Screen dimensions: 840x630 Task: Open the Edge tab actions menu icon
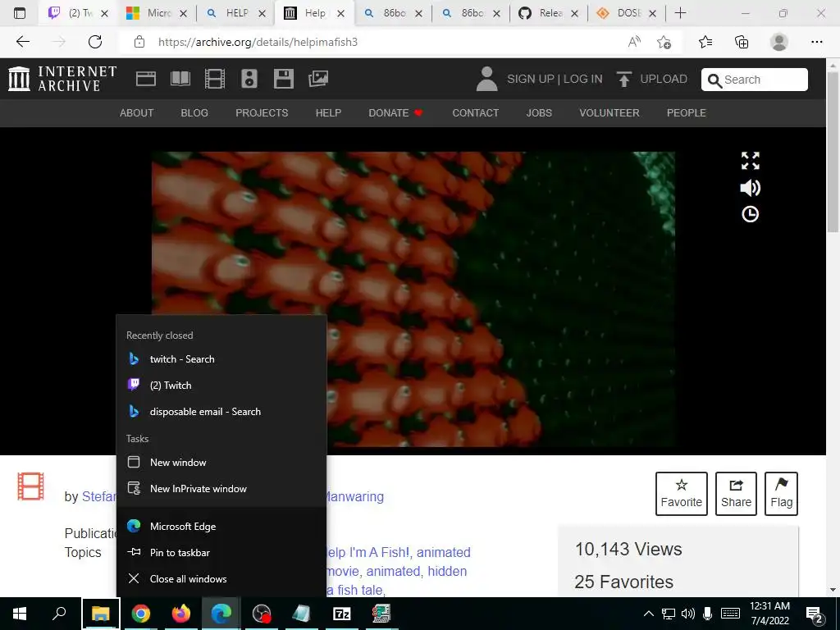[x=20, y=13]
